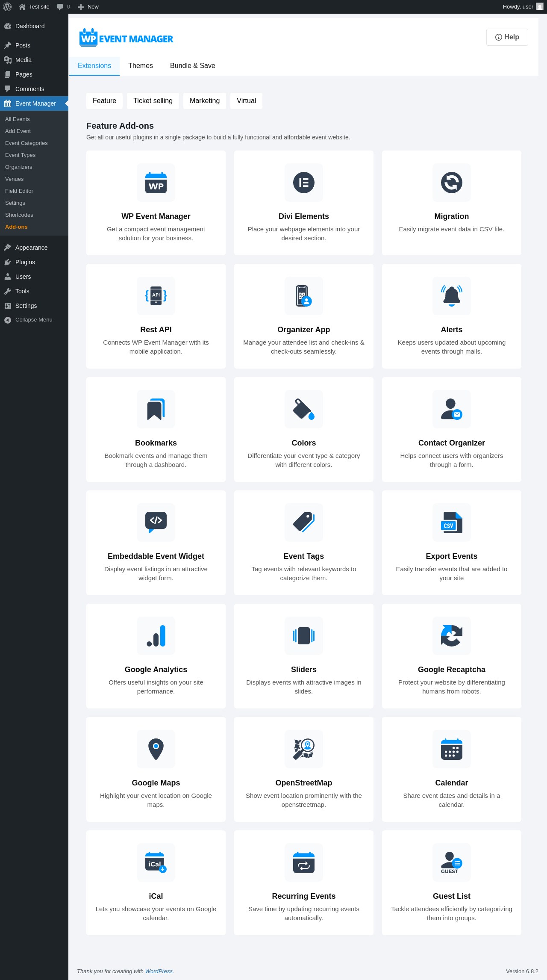Click the WP Event Manager add-on icon
Viewport: 547px width, 980px height.
point(156,183)
